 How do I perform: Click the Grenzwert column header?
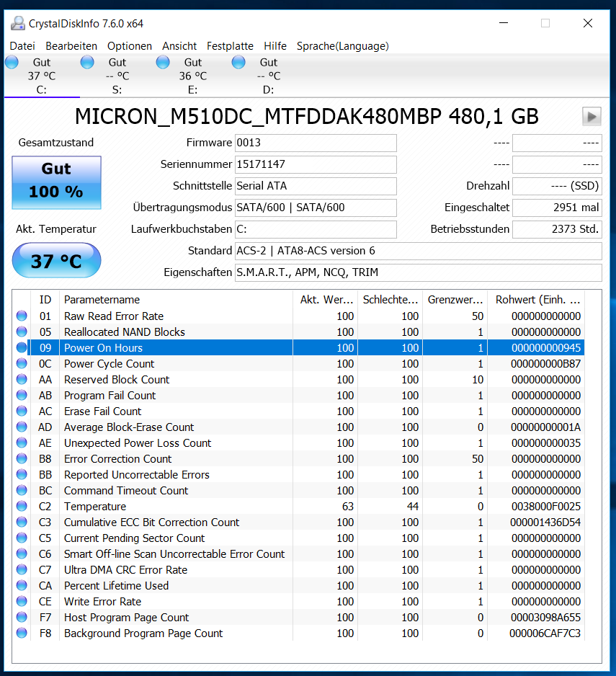click(455, 300)
